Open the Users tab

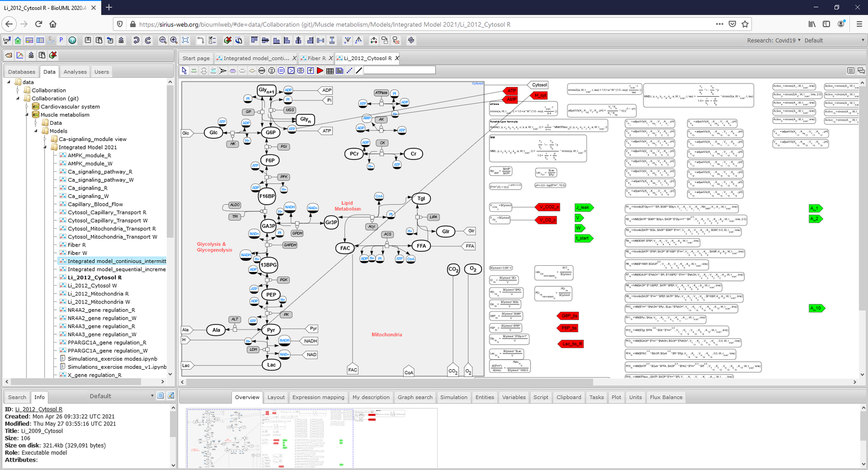[101, 72]
